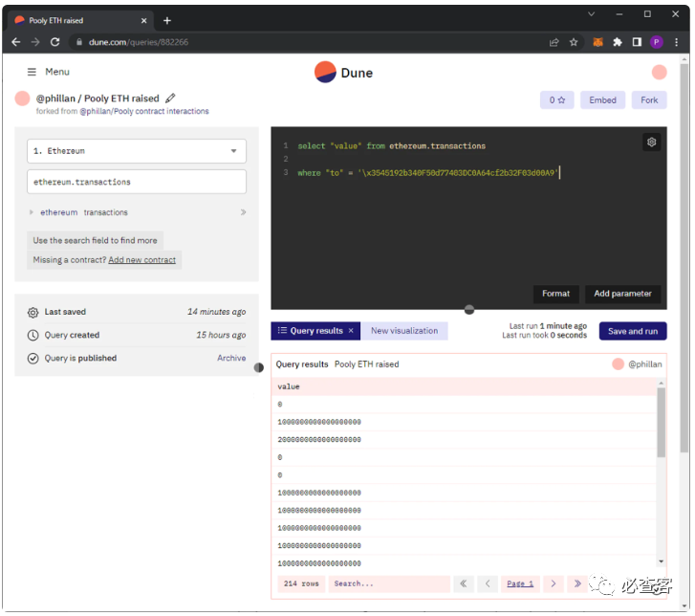The height and width of the screenshot is (616, 695).
Task: Click the Query created clock icon
Action: point(33,336)
